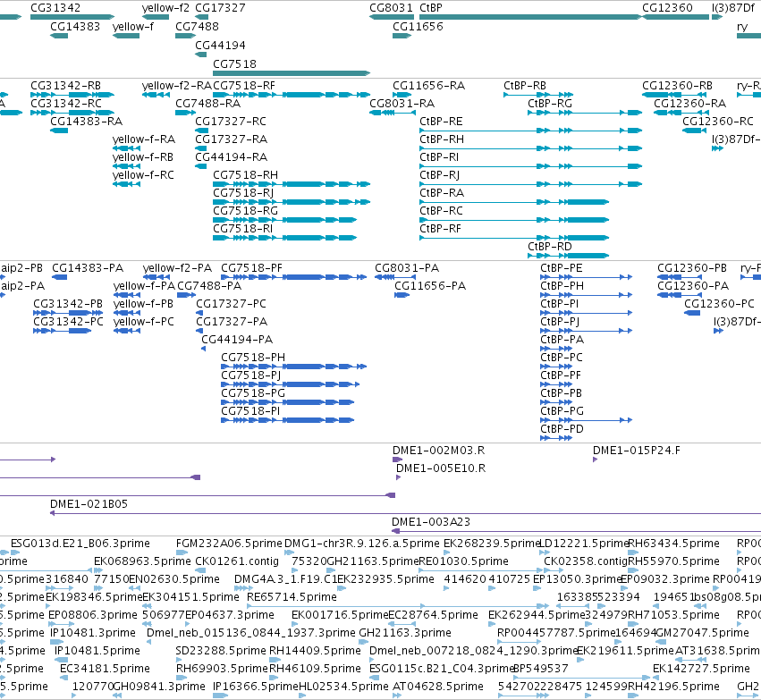Click the CG7518-PI protein label
Image resolution: width=761 pixels, height=700 pixels.
point(250,411)
